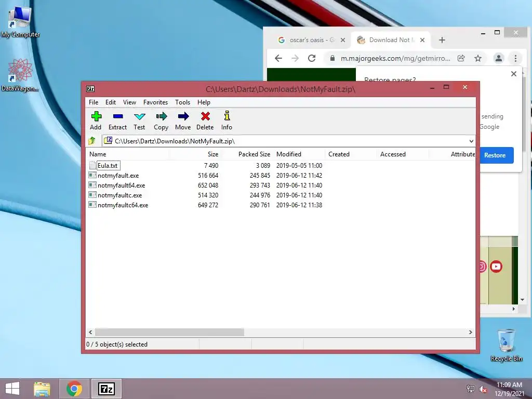Viewport: 532px width, 399px height.
Task: Go up one folder level icon
Action: click(91, 141)
